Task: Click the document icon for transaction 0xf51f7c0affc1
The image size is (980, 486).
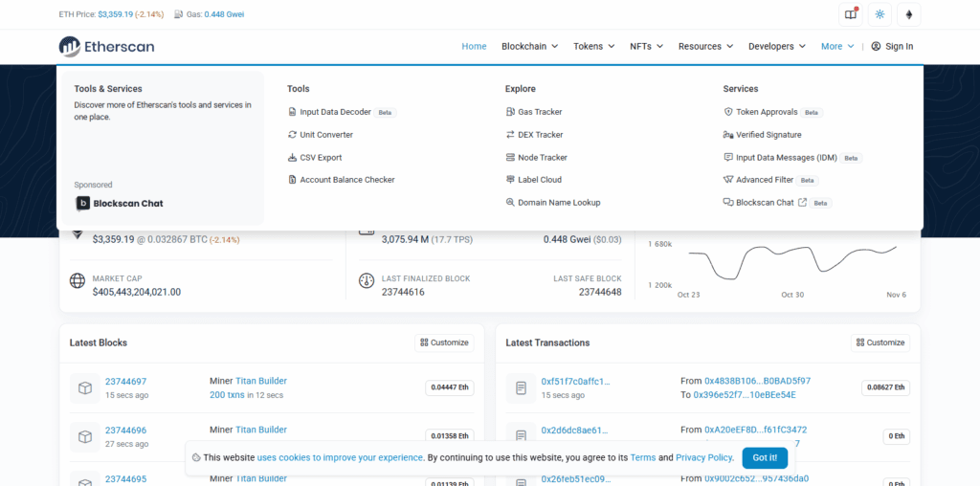Action: [x=521, y=387]
